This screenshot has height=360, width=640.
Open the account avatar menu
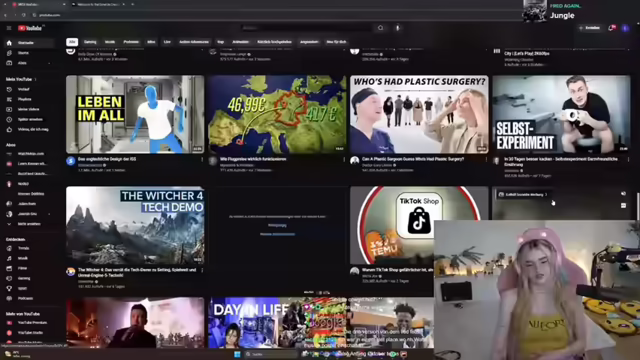pos(625,28)
